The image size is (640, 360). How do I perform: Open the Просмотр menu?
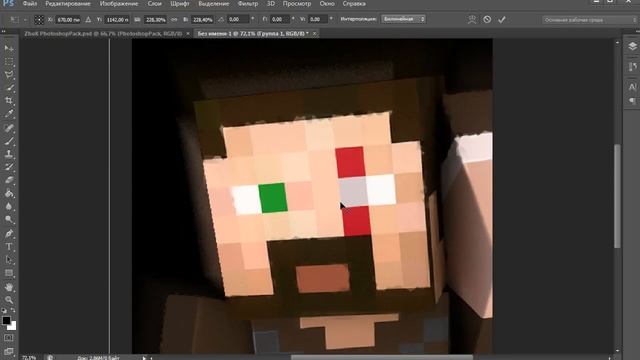297,4
